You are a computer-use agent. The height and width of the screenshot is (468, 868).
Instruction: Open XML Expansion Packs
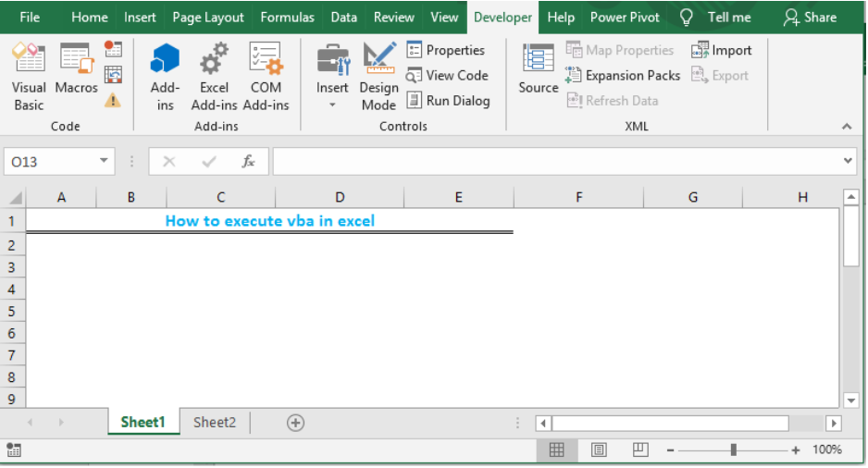pyautogui.click(x=623, y=75)
